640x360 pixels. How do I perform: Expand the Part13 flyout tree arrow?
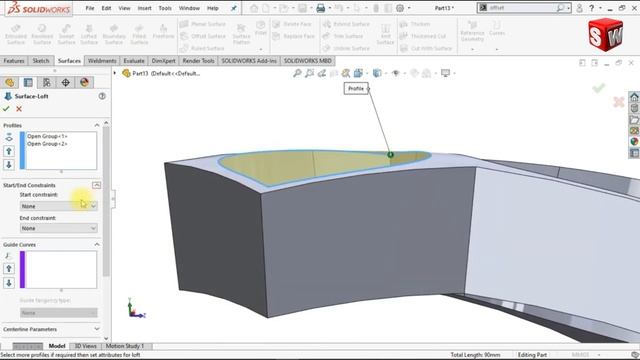pyautogui.click(x=115, y=73)
